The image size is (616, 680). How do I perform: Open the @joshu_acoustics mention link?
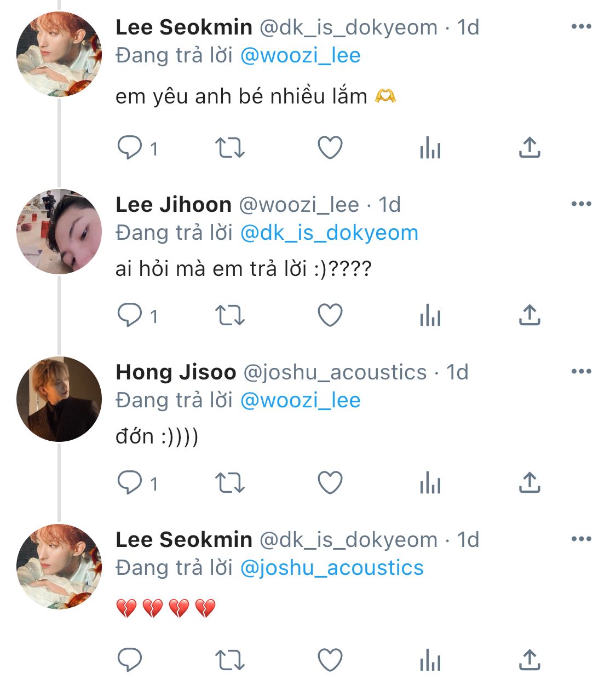click(332, 568)
